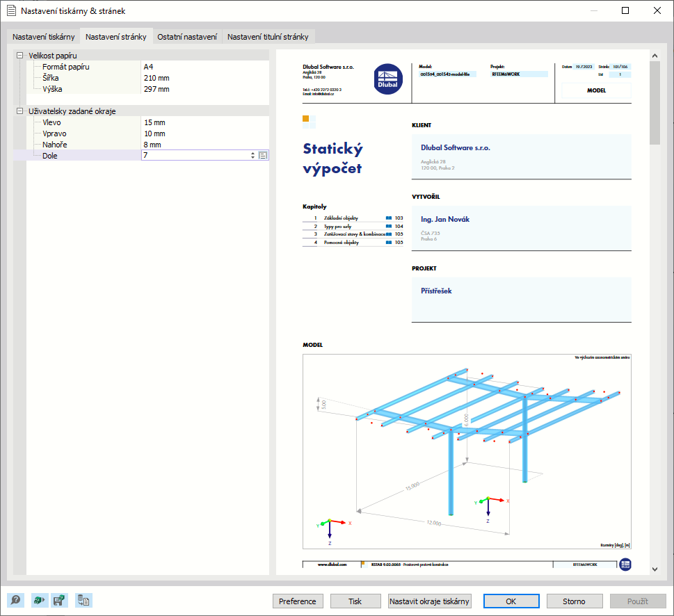
Task: Click the Použít button
Action: coord(637,601)
